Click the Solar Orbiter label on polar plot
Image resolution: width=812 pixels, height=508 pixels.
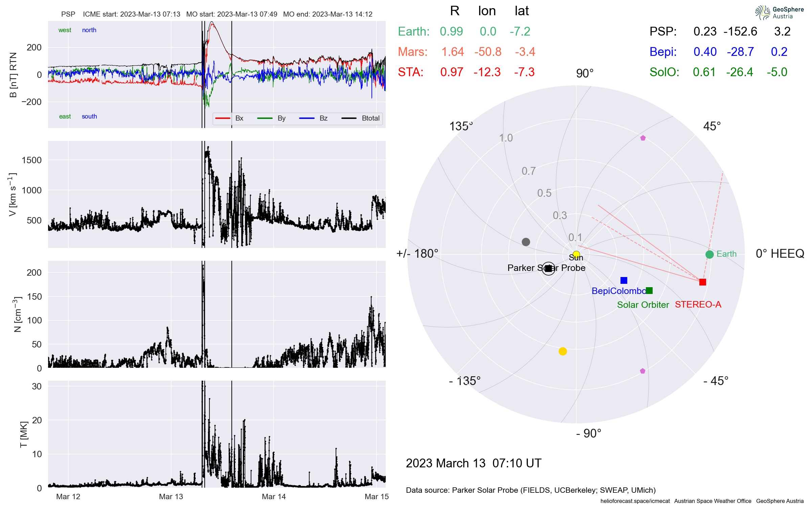(x=643, y=305)
